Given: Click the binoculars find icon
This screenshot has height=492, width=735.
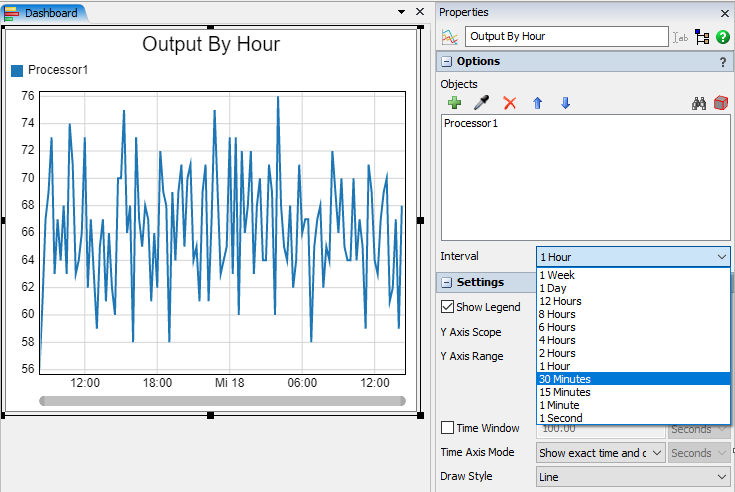Looking at the screenshot, I should coord(700,103).
